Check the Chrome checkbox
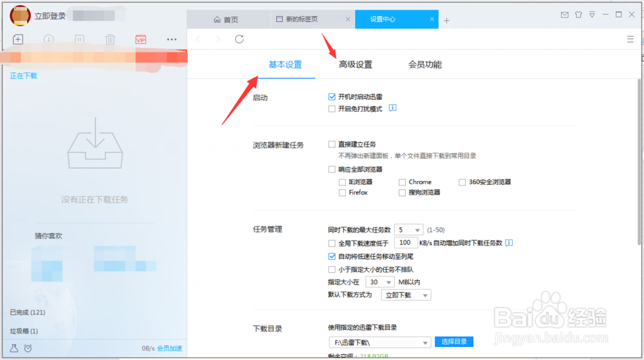This screenshot has height=360, width=644. (x=402, y=182)
